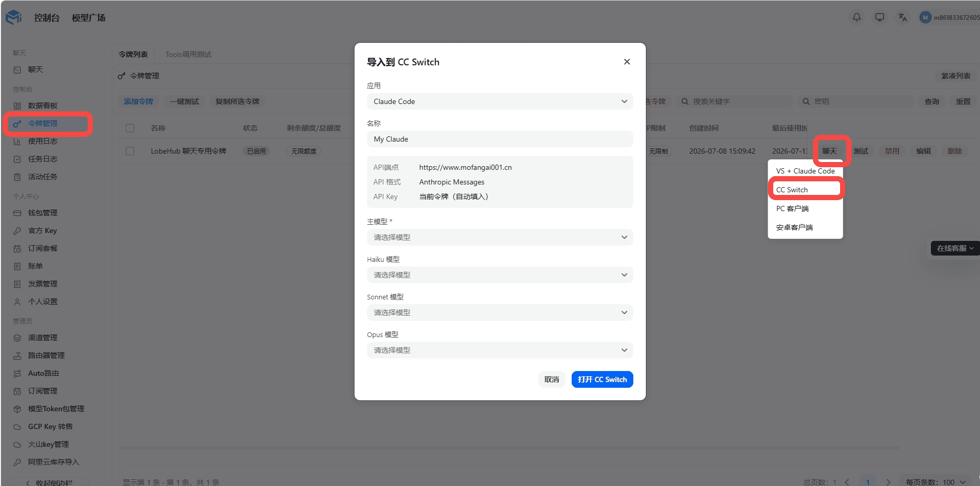Close the 导入到 CC Switch dialog
Screen dimensions: 980x486
point(627,62)
